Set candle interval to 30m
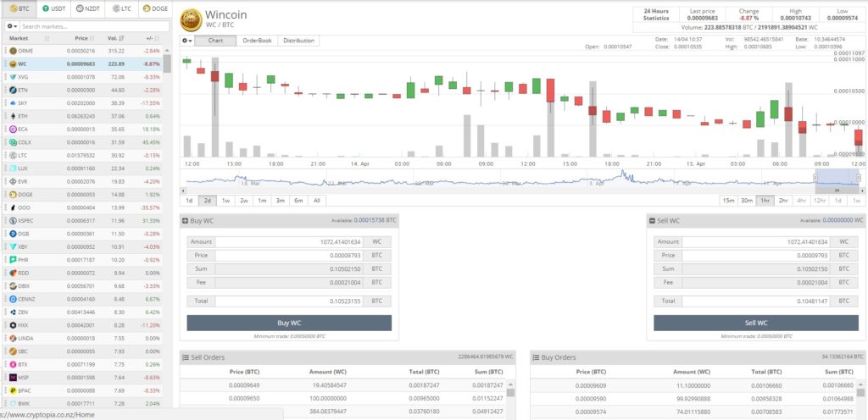 (x=747, y=201)
